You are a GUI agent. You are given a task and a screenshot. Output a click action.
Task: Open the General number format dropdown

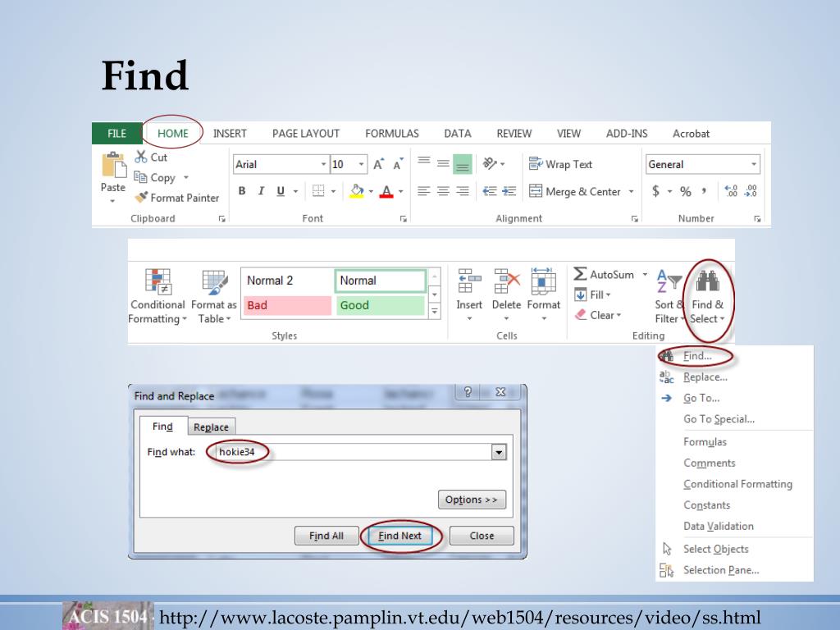(x=754, y=164)
